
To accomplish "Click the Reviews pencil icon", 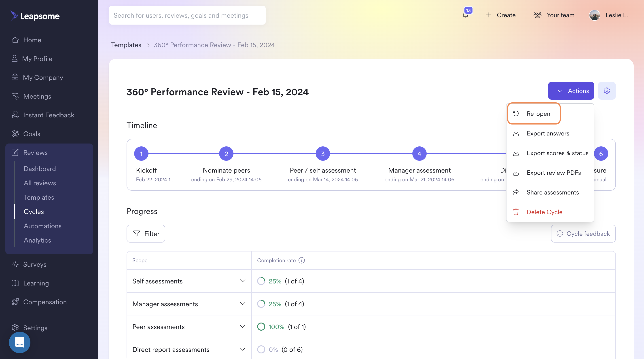I will coord(15,152).
